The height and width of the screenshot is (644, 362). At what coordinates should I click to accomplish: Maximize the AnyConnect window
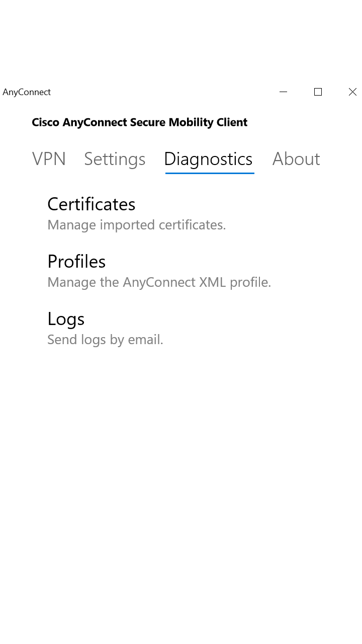point(318,92)
